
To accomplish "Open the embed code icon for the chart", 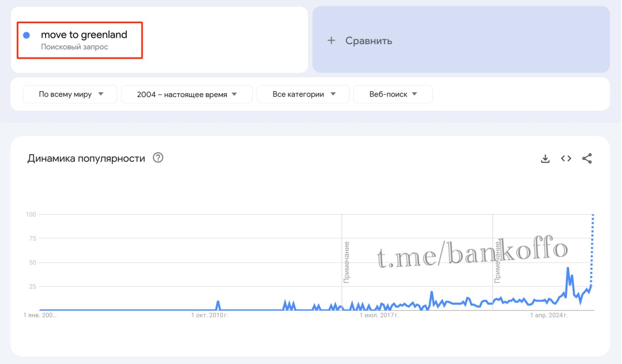I will (x=566, y=159).
